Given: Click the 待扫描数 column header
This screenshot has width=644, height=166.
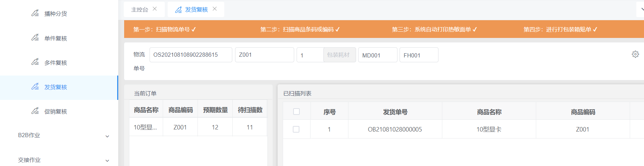Looking at the screenshot, I should (x=250, y=110).
